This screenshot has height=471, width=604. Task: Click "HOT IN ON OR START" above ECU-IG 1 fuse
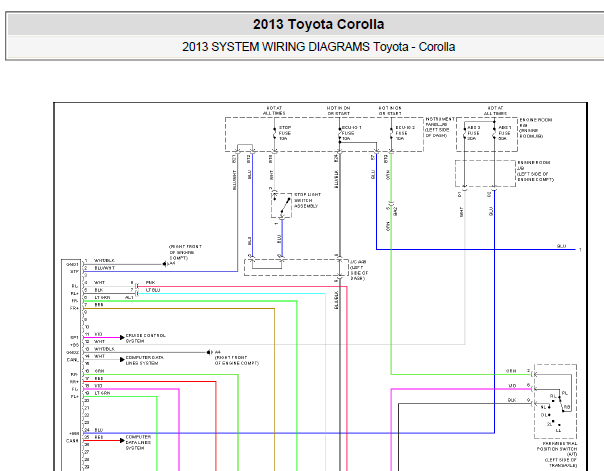click(x=339, y=111)
